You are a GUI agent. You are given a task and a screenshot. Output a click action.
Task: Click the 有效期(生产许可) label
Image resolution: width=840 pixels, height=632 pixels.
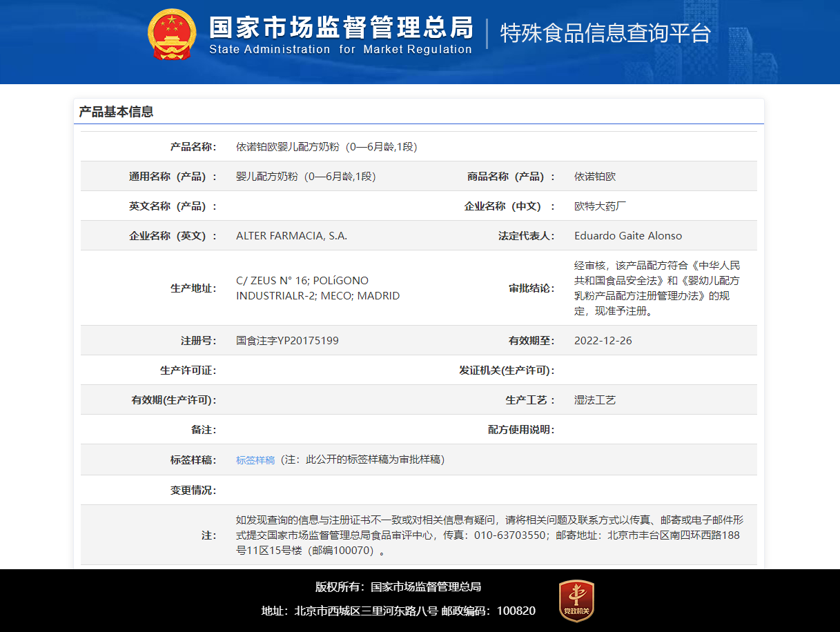pyautogui.click(x=174, y=400)
